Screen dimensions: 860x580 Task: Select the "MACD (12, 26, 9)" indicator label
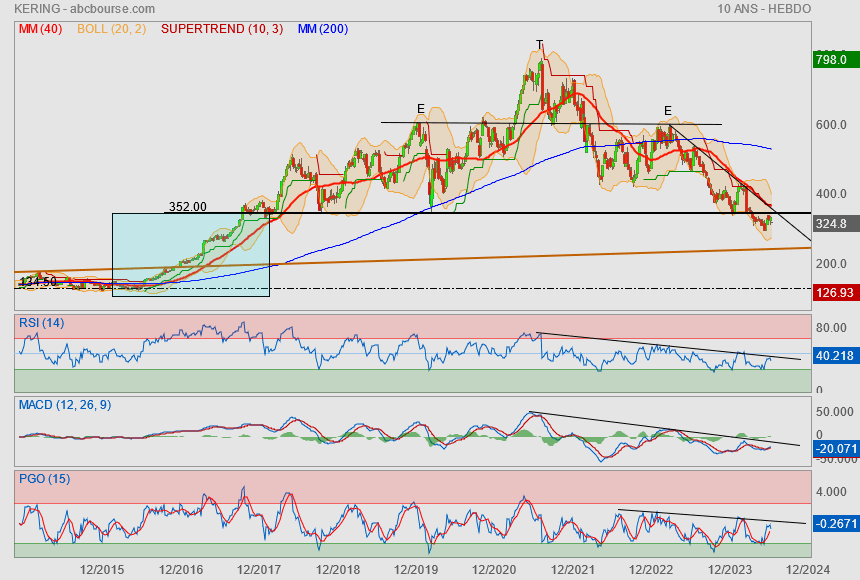click(x=65, y=405)
